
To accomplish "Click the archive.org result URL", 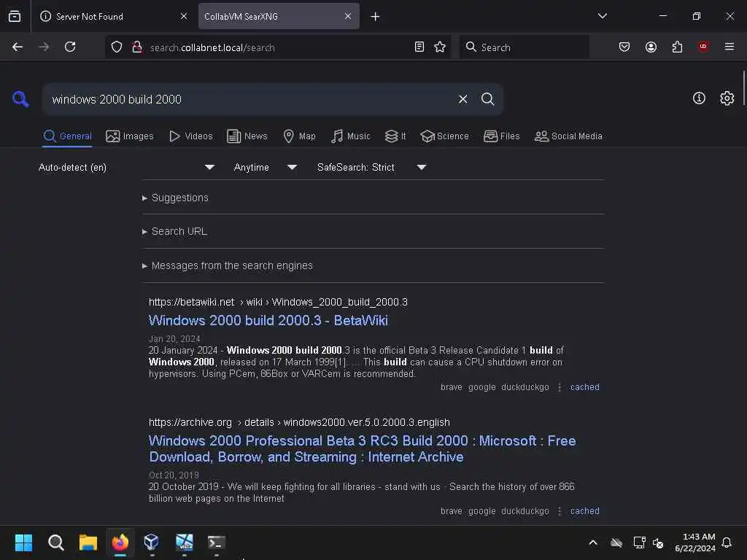I will pyautogui.click(x=299, y=422).
